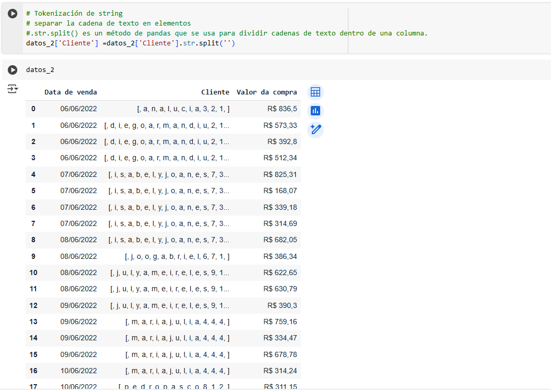
Task: Select value R$ 622,65 in row 10
Action: [x=280, y=272]
